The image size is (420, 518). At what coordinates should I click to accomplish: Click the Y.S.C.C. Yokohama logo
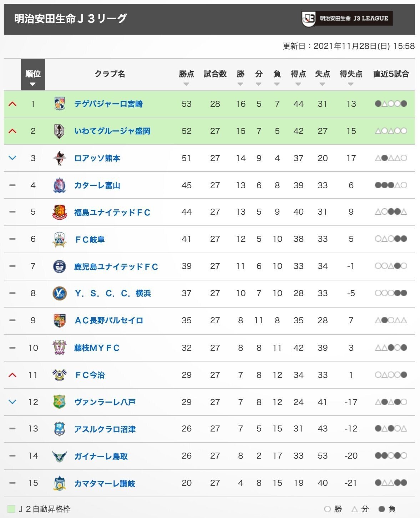60,293
